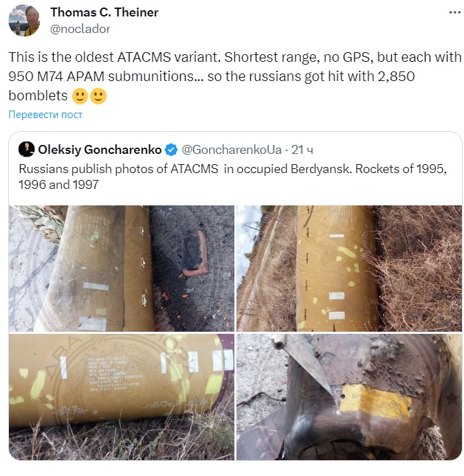Open Thomas C. Theiner's profile avatar

[x=24, y=21]
